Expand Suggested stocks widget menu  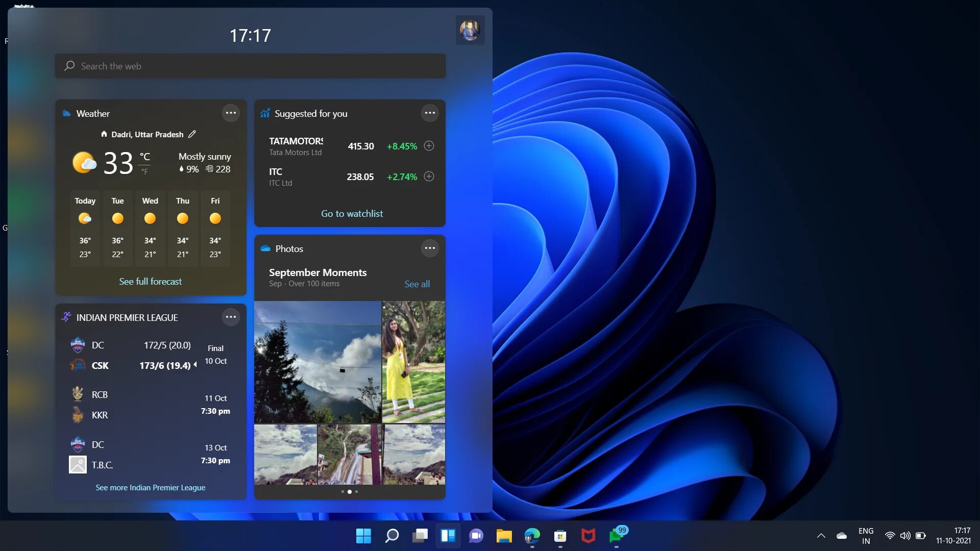coord(429,113)
